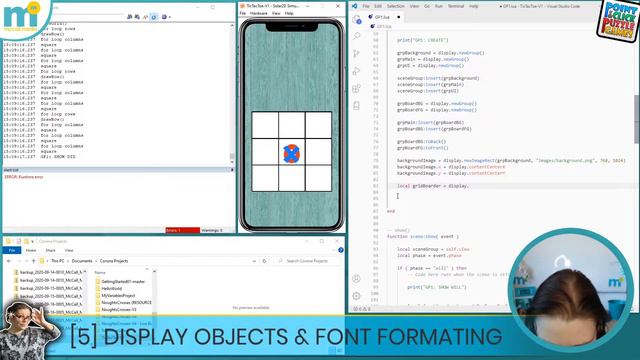Open File tab in File Explorer
Viewport: 640px width, 360px height.
[12, 250]
